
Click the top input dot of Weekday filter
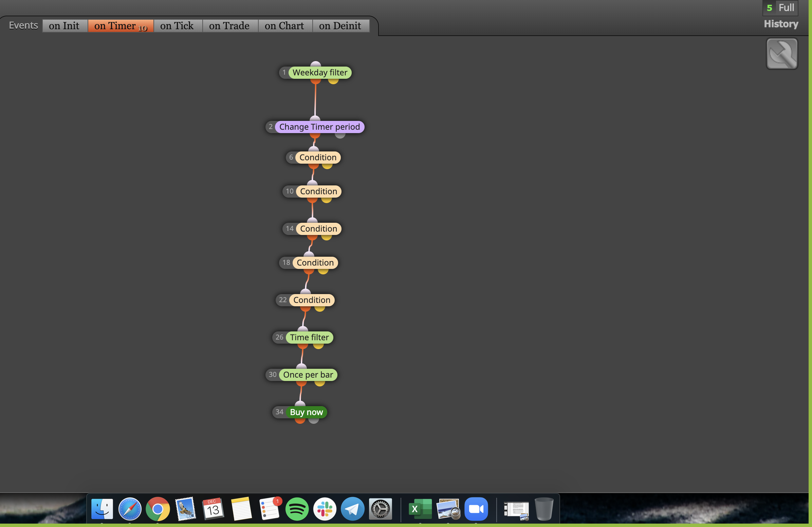click(x=316, y=64)
